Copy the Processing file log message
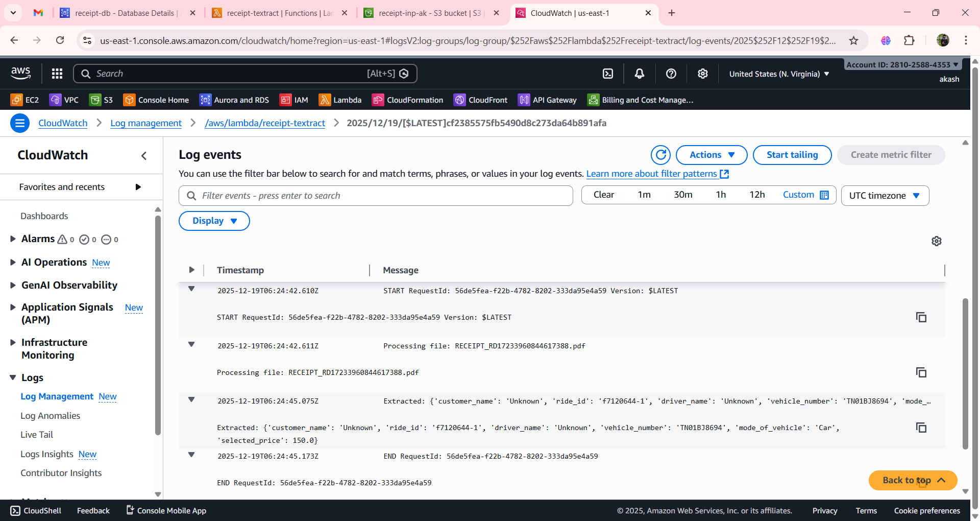The width and height of the screenshot is (980, 521). point(921,372)
